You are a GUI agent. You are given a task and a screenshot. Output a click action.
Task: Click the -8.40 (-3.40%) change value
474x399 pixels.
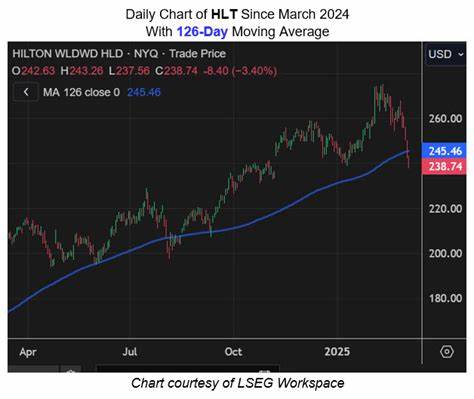(240, 71)
